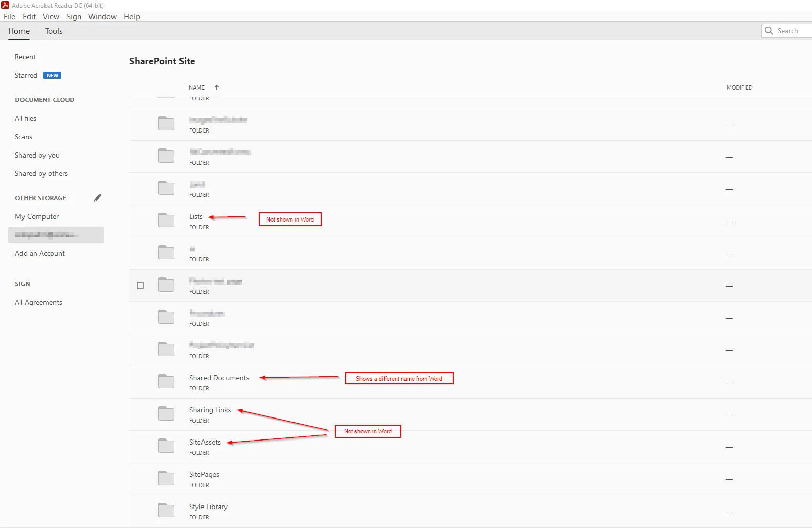Click the NEW badge beside Starred
Screen dimensions: 812x528
[x=52, y=75]
